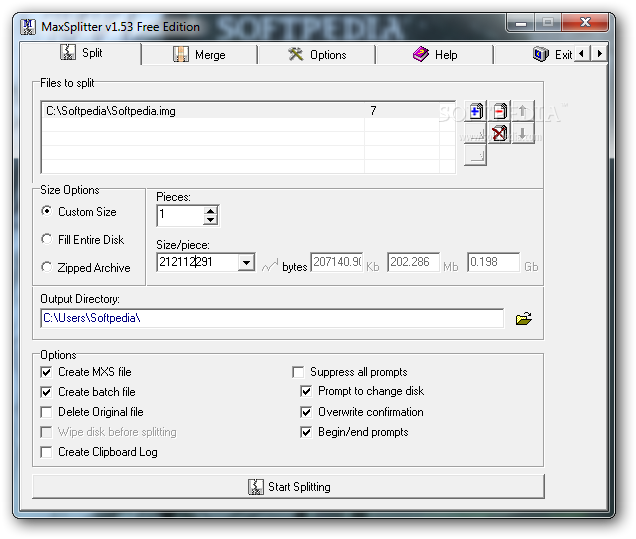Screen dimensions: 636x539
Task: Toggle Begin/end prompts checkbox
Action: click(x=306, y=432)
